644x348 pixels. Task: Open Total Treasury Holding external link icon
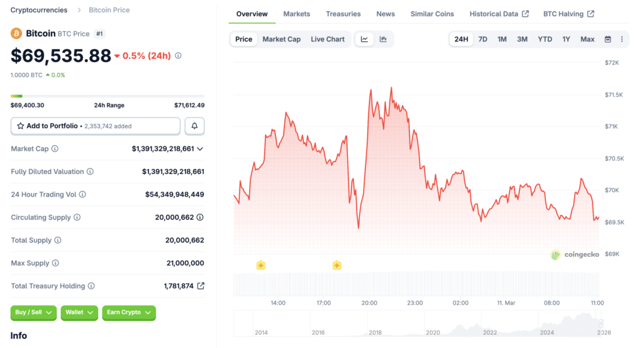click(201, 286)
